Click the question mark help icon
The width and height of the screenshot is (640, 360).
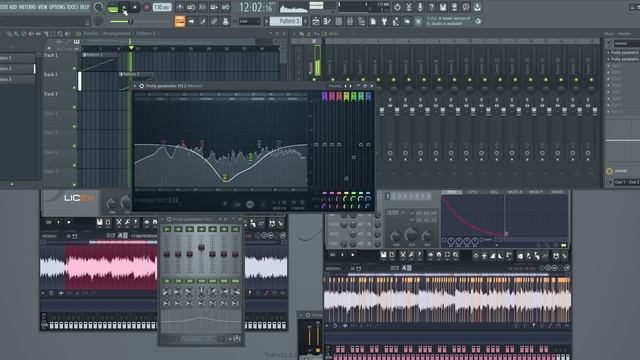click(431, 7)
